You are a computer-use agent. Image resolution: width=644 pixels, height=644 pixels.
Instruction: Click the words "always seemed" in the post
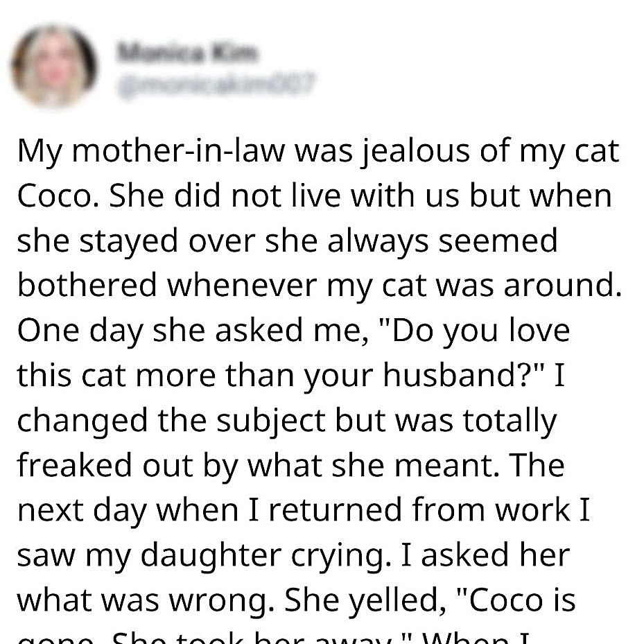(442, 242)
